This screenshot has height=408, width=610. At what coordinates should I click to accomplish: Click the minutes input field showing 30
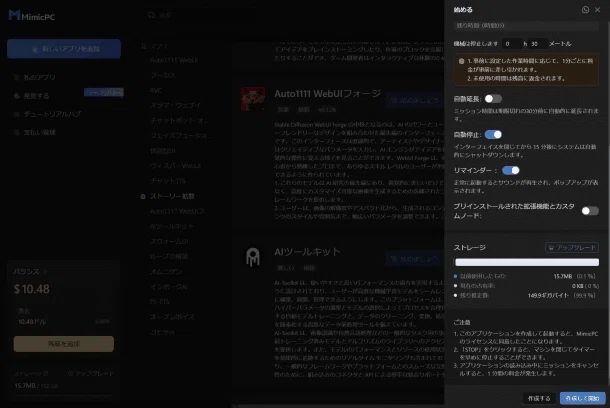point(538,44)
